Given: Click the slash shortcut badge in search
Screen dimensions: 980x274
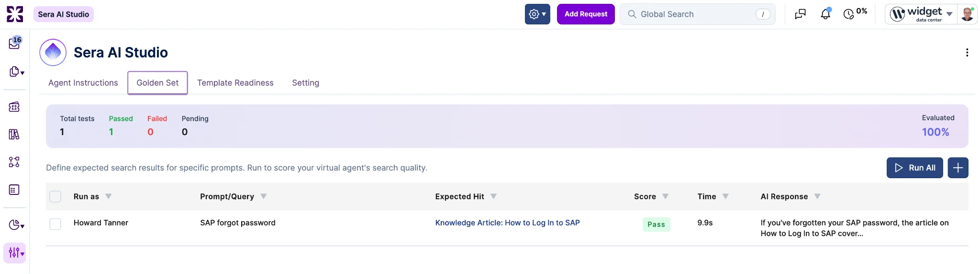Looking at the screenshot, I should tap(763, 14).
